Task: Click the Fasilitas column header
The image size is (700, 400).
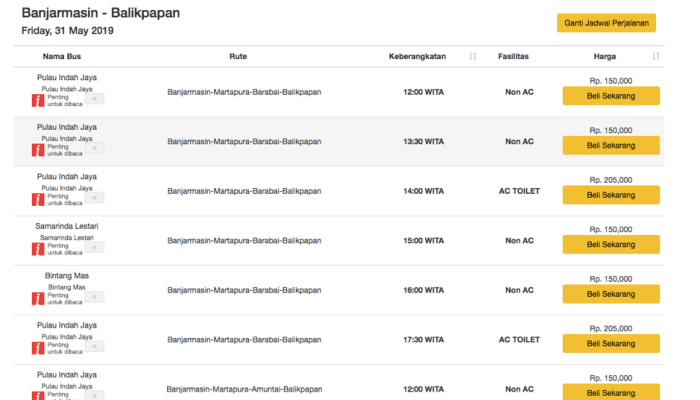Action: [513, 56]
